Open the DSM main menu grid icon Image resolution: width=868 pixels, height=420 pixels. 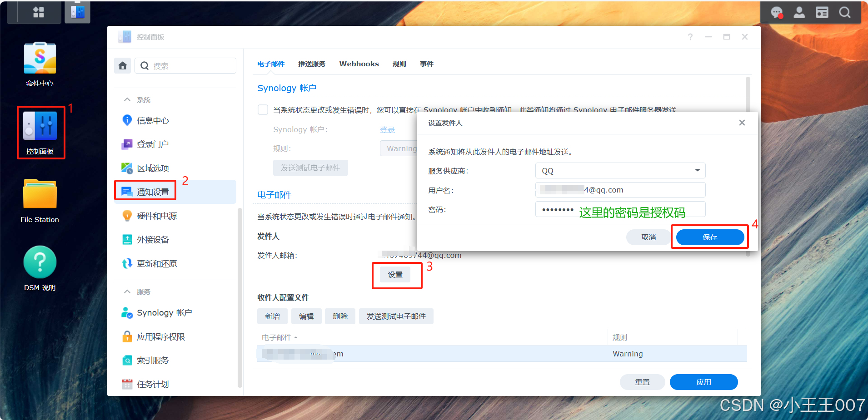point(39,12)
